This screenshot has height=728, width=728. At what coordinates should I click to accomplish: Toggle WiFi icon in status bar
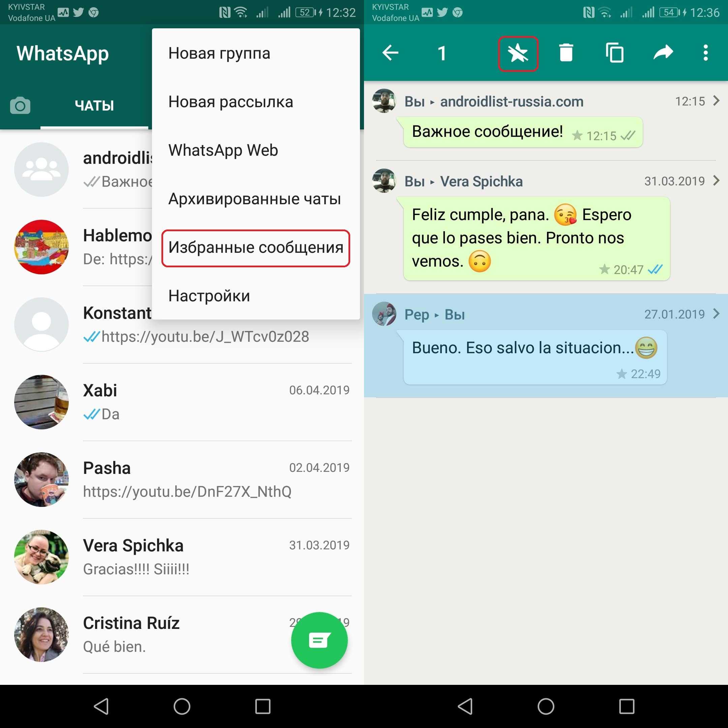236,12
